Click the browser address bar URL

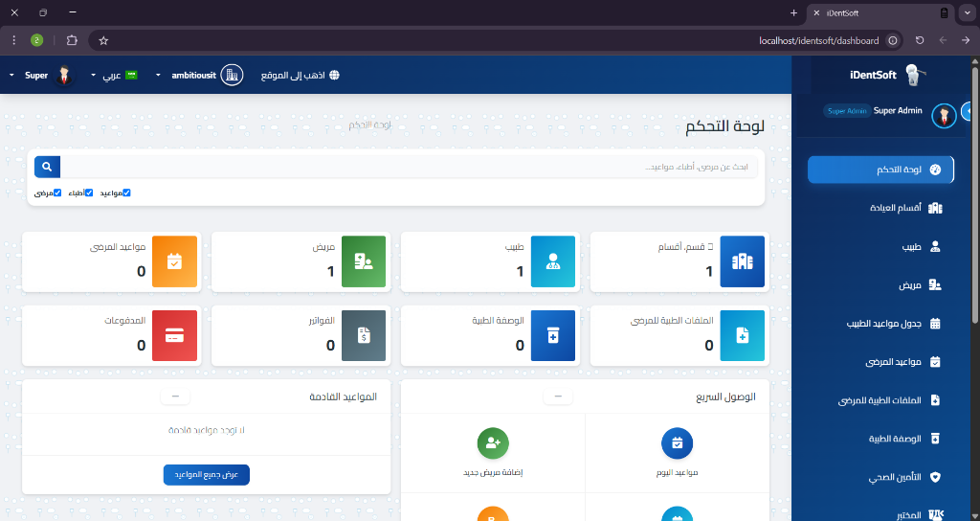(819, 40)
